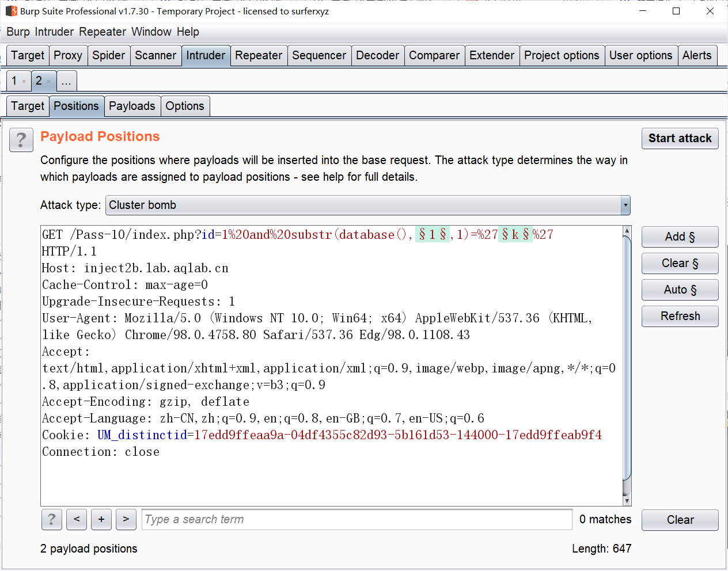The height and width of the screenshot is (571, 728).
Task: Open the Payloads sub-tab
Action: 132,106
